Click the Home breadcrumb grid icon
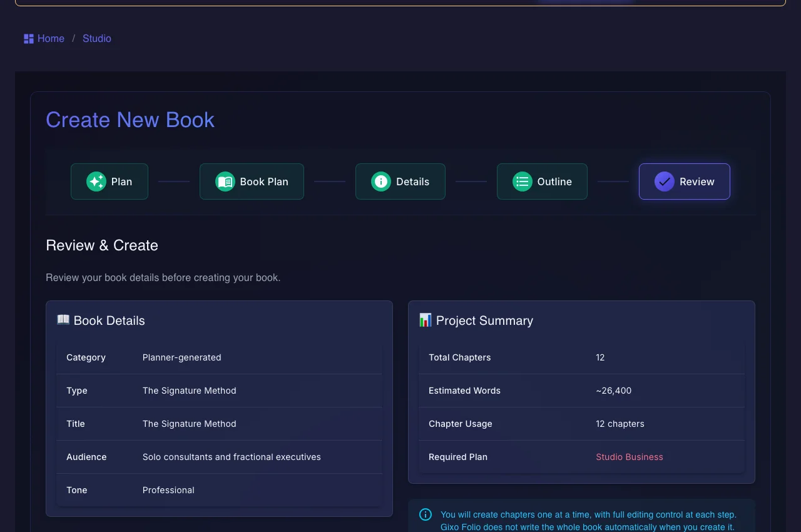This screenshot has width=801, height=532. (x=29, y=39)
